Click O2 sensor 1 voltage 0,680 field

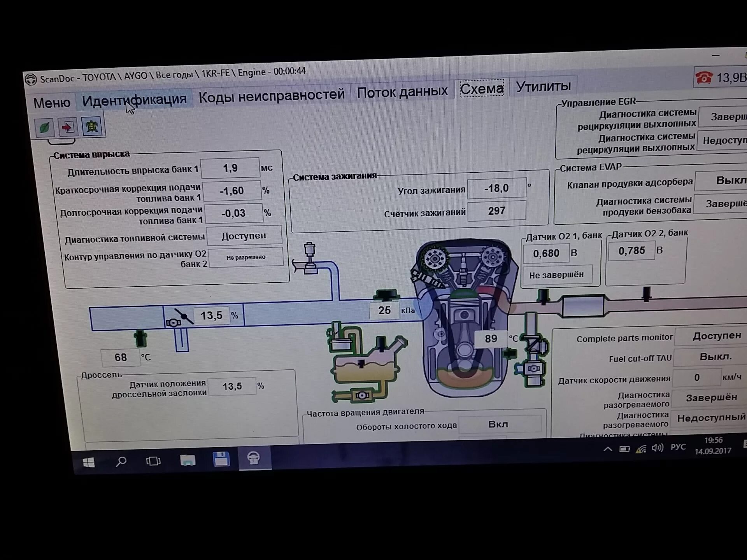[x=546, y=254]
